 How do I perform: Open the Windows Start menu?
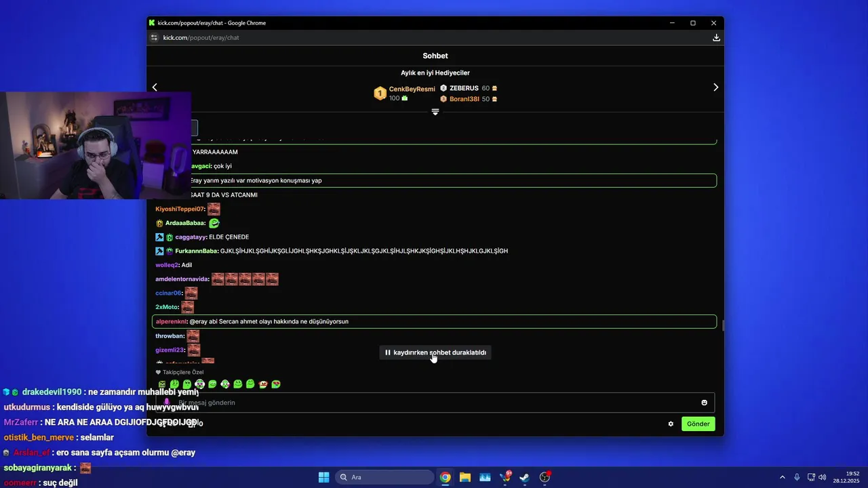pyautogui.click(x=323, y=477)
